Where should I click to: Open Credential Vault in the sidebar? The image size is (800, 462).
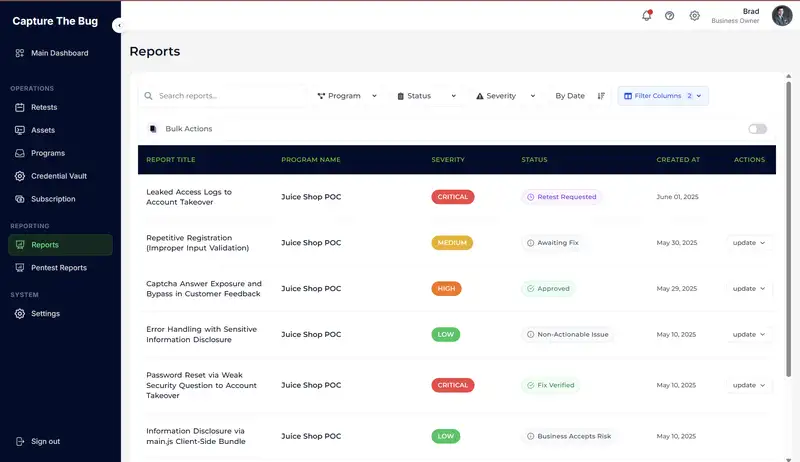pyautogui.click(x=59, y=176)
